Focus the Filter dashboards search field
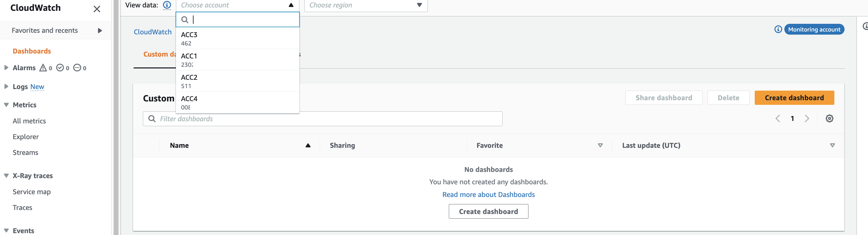 [323, 119]
